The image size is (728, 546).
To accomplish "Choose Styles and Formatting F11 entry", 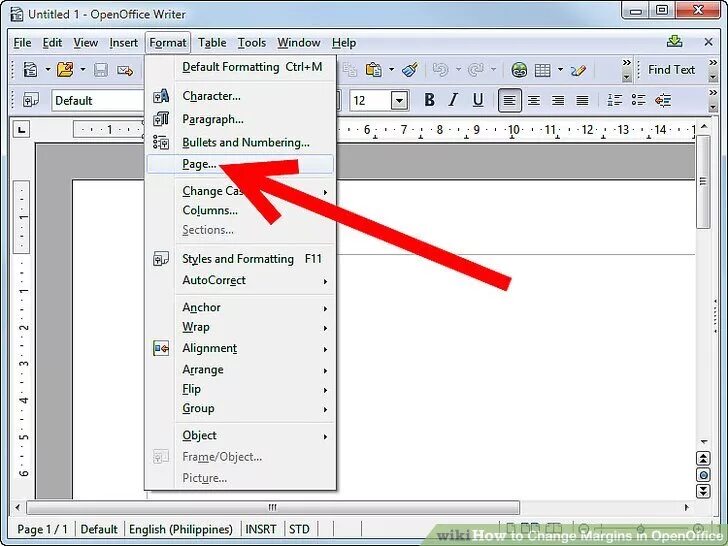I will (240, 259).
